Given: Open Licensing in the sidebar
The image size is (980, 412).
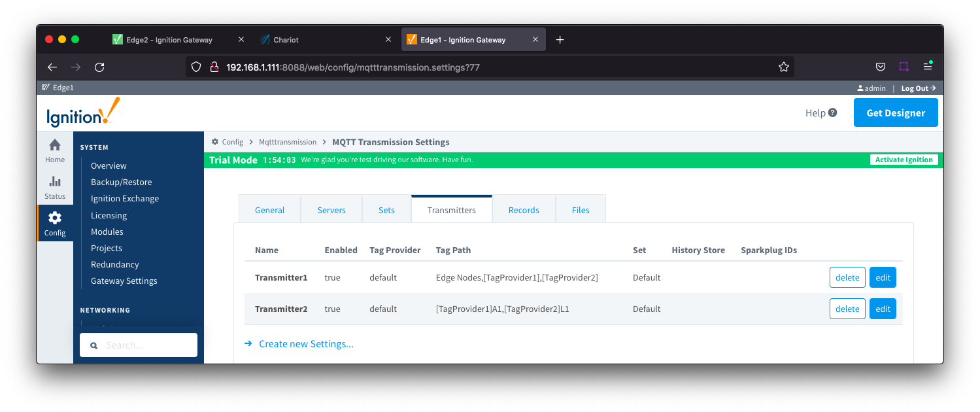Looking at the screenshot, I should pyautogui.click(x=109, y=215).
